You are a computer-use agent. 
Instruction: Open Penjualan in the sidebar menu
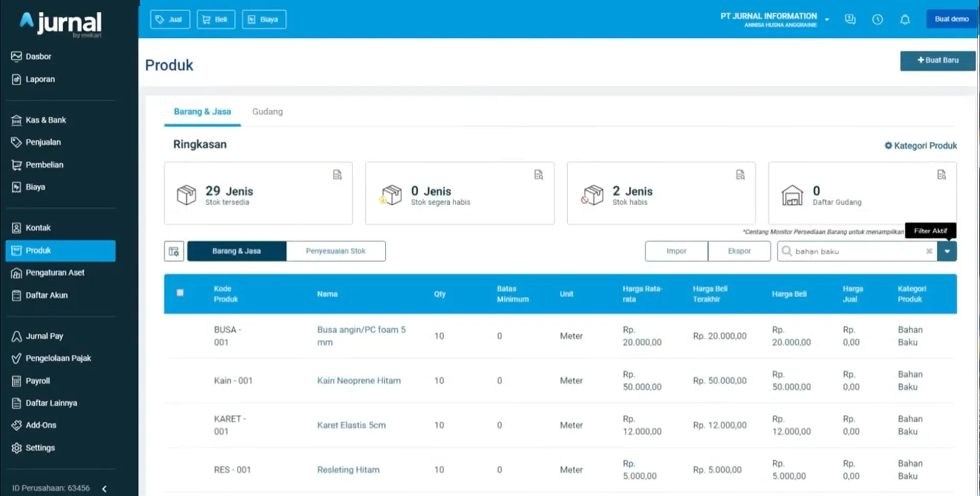coord(43,142)
